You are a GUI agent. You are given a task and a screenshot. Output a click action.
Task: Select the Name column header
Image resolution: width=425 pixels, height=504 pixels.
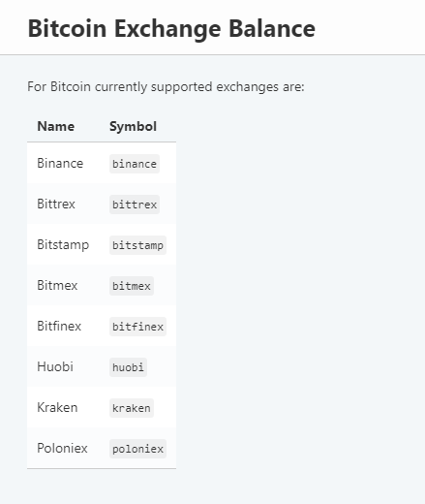point(56,126)
